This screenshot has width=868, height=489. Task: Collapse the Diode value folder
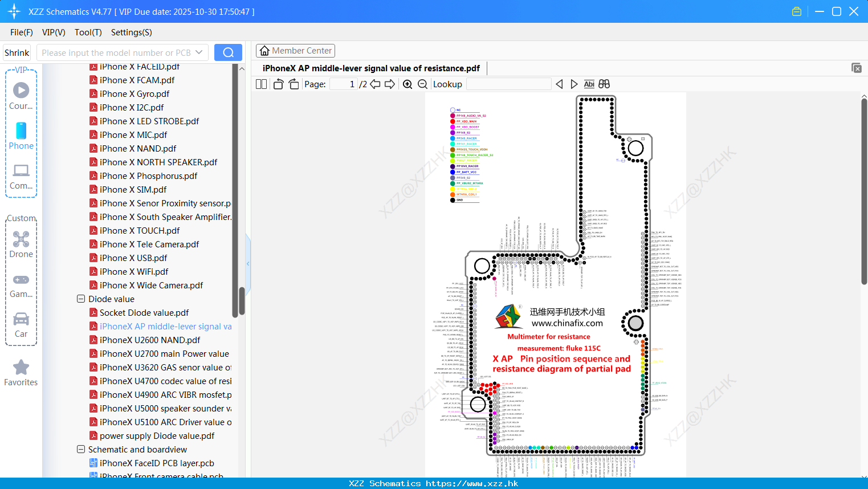(x=81, y=299)
